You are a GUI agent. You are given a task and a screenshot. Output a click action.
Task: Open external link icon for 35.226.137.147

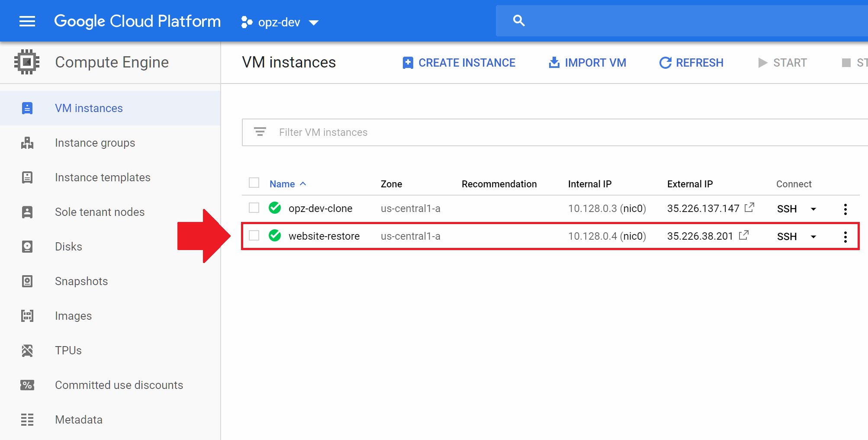[x=749, y=208]
